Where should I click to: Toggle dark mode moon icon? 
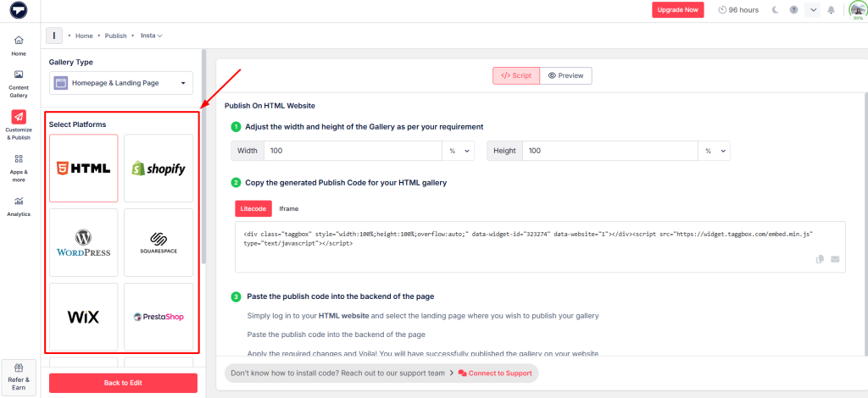(775, 10)
